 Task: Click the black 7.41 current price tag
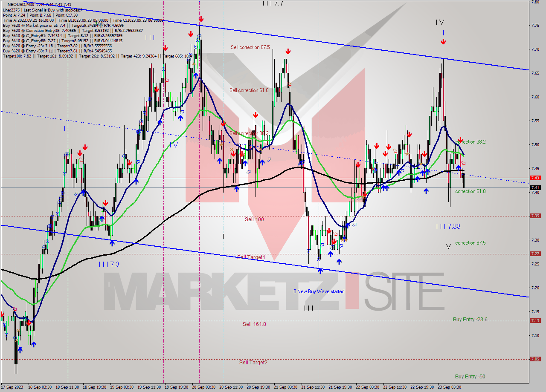point(535,187)
